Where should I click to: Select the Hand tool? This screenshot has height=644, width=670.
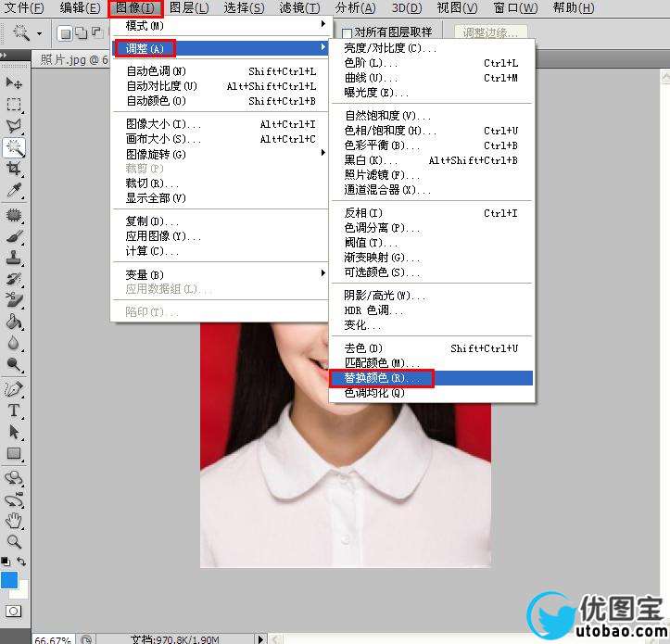click(x=14, y=521)
